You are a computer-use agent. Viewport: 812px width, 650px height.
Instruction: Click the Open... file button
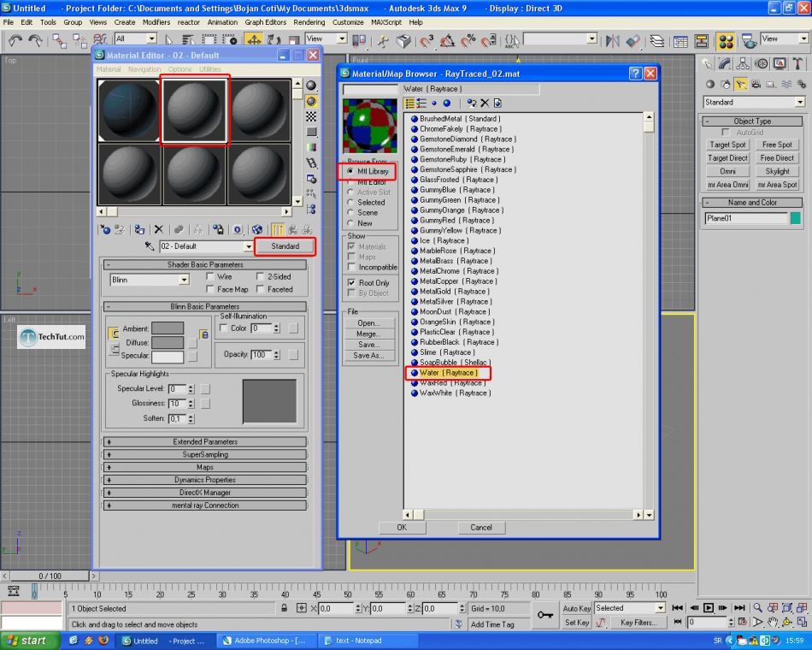[368, 323]
